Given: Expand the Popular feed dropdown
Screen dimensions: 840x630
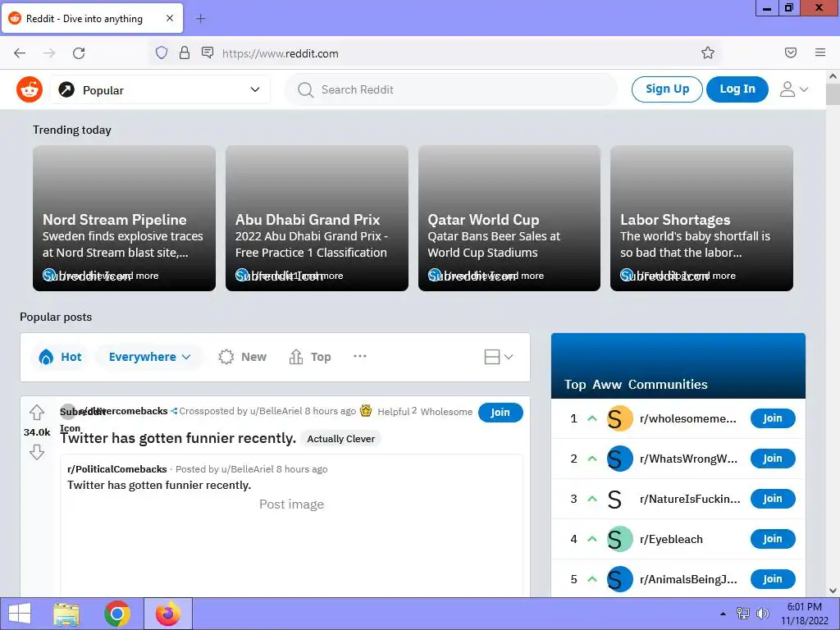Looking at the screenshot, I should [160, 89].
